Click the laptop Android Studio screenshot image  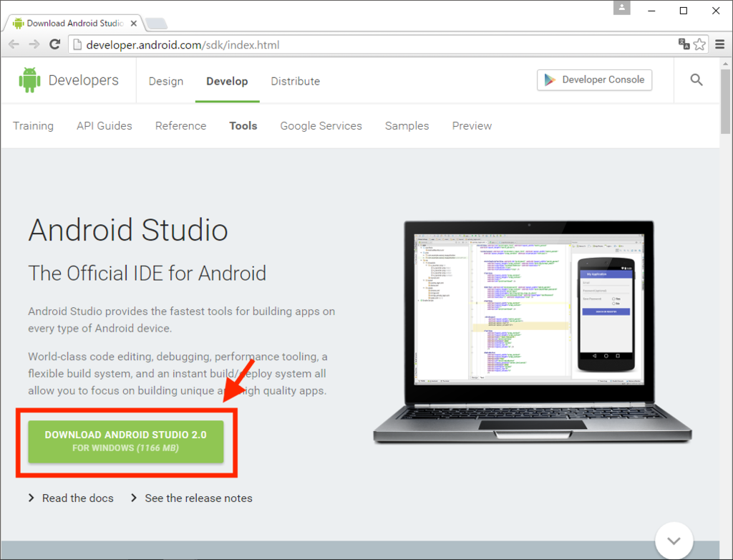pyautogui.click(x=533, y=332)
